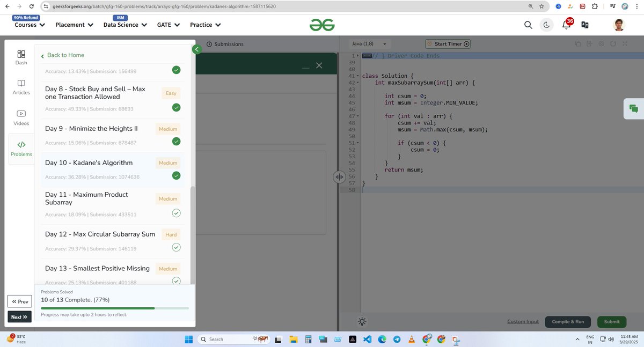Open Day 10 - Kadane's Algorithm problem
The height and width of the screenshot is (347, 644).
(89, 163)
